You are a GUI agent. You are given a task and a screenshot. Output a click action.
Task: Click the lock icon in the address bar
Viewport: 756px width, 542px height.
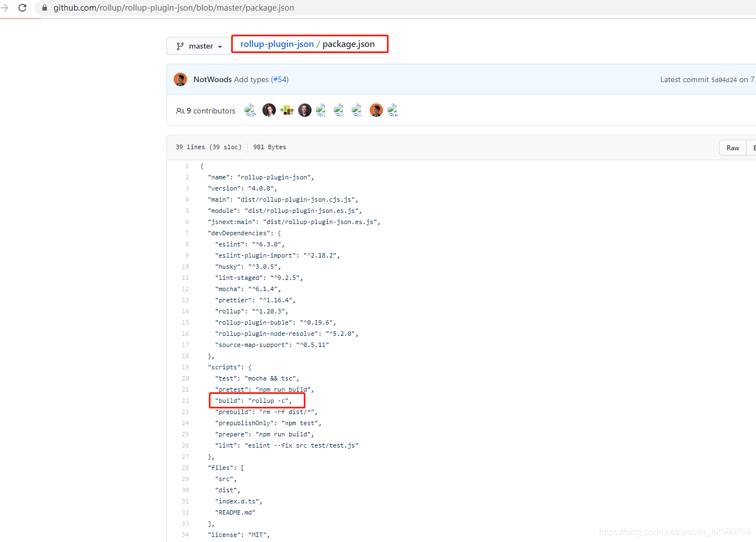pos(45,8)
